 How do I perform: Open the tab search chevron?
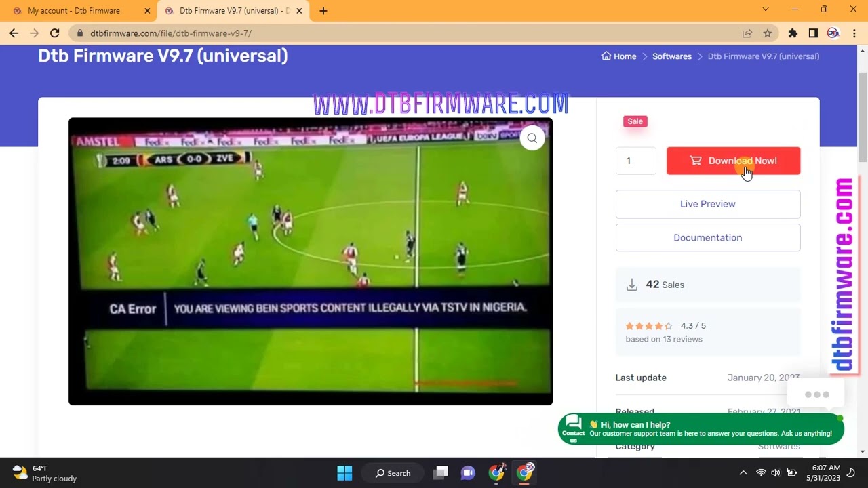pos(766,9)
